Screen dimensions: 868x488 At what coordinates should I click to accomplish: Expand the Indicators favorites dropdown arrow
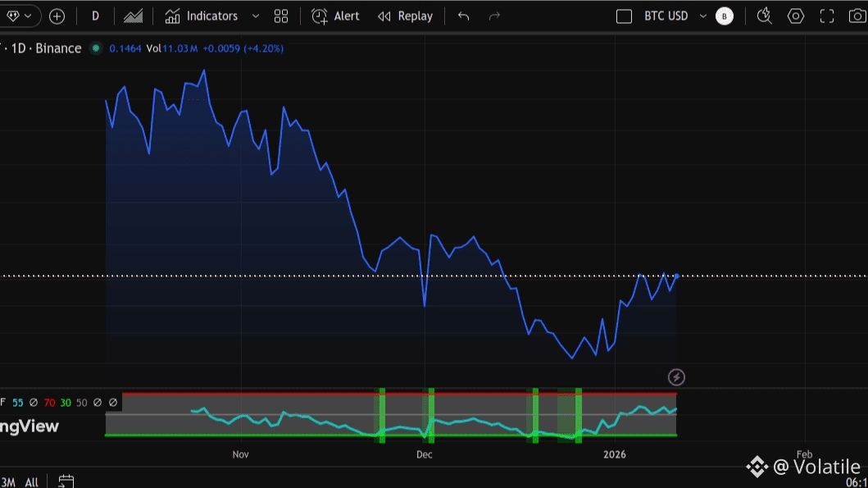pos(256,16)
